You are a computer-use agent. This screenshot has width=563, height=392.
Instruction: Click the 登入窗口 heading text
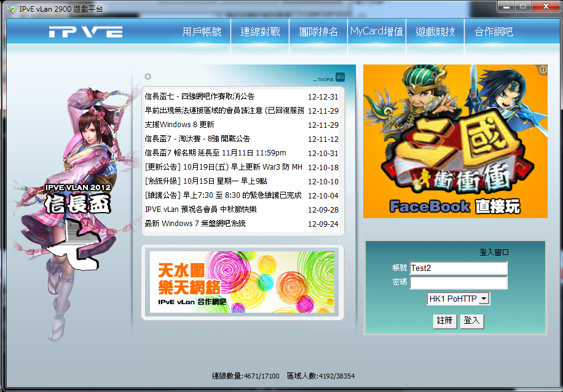[494, 253]
